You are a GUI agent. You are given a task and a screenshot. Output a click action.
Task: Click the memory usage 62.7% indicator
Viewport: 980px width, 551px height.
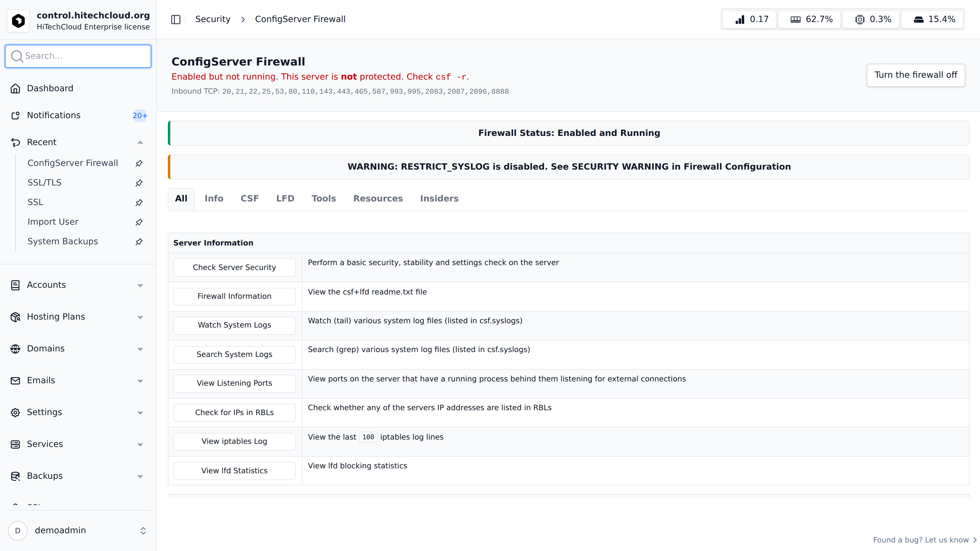point(809,19)
